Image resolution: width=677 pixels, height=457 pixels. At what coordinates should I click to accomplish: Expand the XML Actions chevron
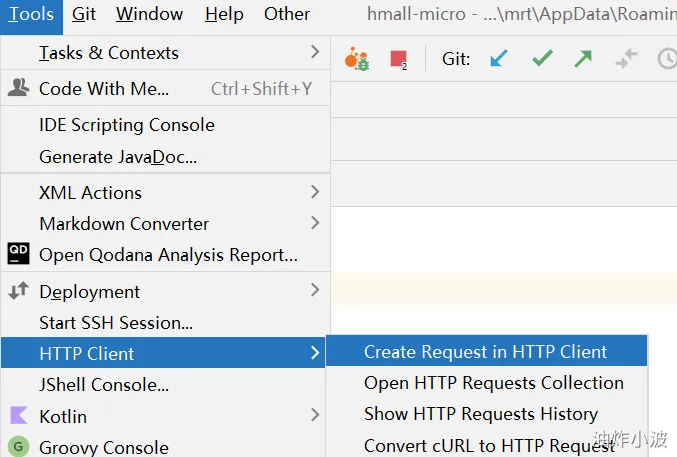[315, 191]
